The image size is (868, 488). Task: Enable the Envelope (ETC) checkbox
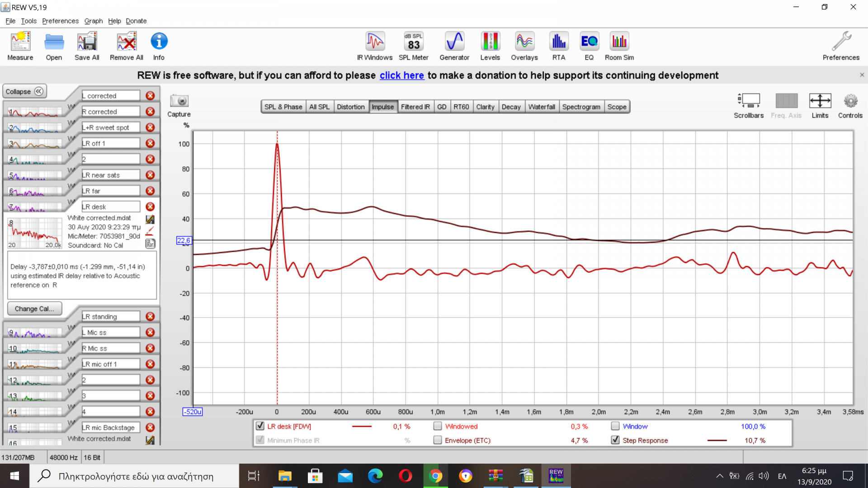click(437, 440)
